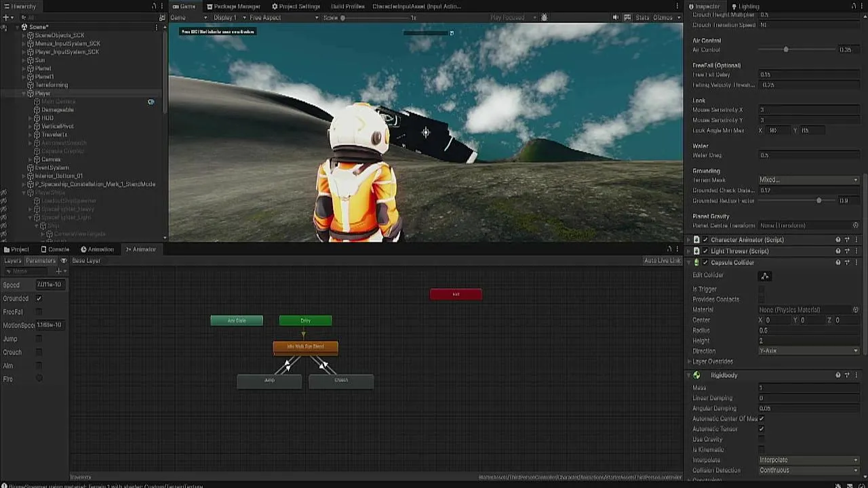Screen dimensions: 868x488
Task: Toggle the Jump animator parameter checkbox
Action: [39, 339]
